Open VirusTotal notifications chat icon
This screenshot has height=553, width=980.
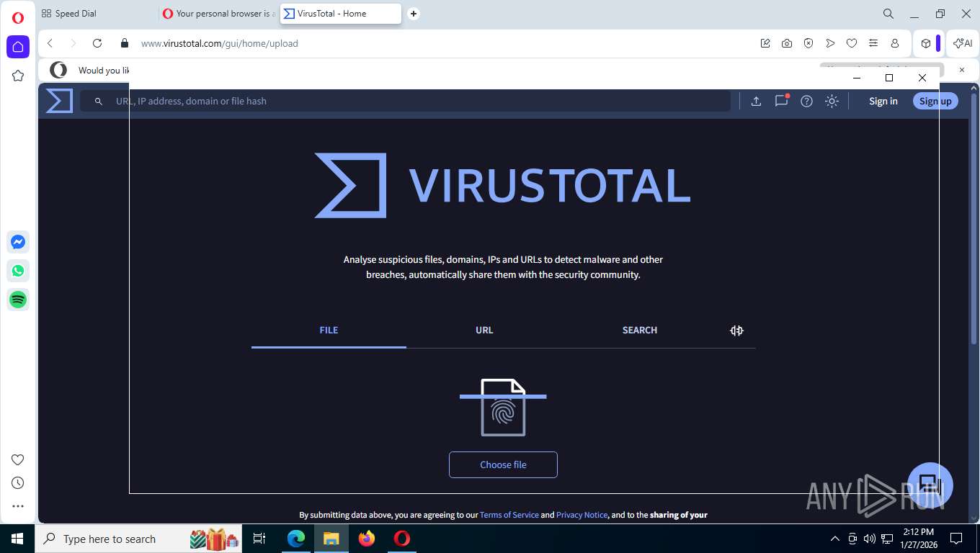click(781, 101)
